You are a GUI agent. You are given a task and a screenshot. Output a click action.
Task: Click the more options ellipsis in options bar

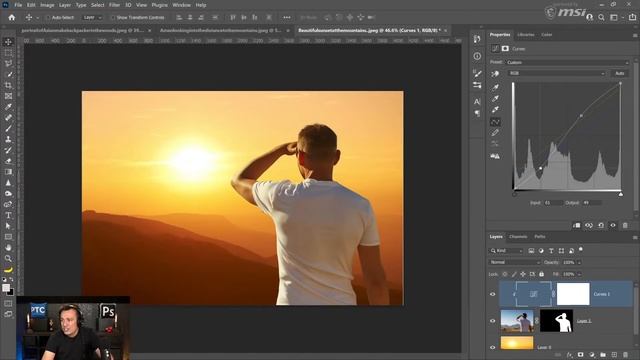pos(287,18)
